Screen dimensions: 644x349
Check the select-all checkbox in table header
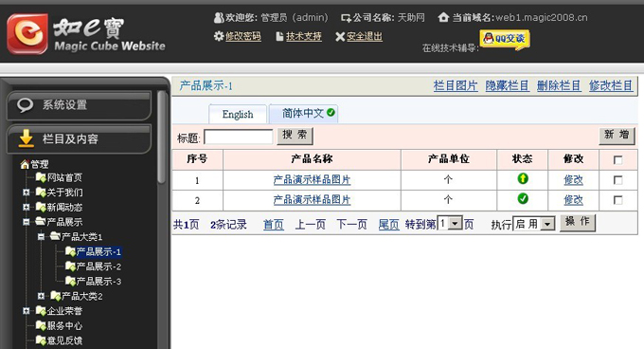[x=617, y=160]
